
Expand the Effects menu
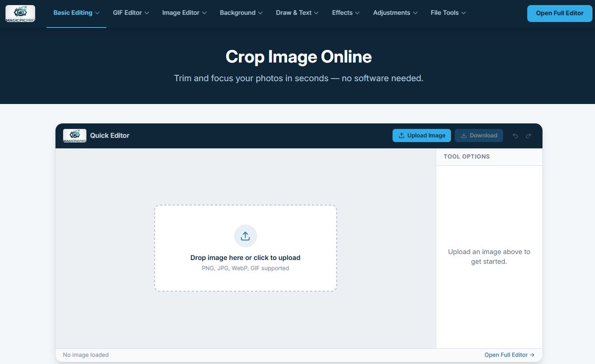346,13
